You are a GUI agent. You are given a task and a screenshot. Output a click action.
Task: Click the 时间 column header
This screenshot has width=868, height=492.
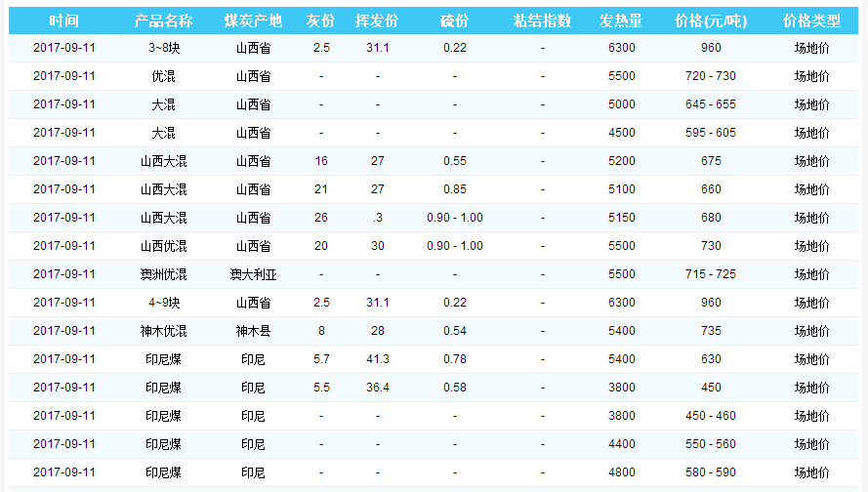[63, 20]
